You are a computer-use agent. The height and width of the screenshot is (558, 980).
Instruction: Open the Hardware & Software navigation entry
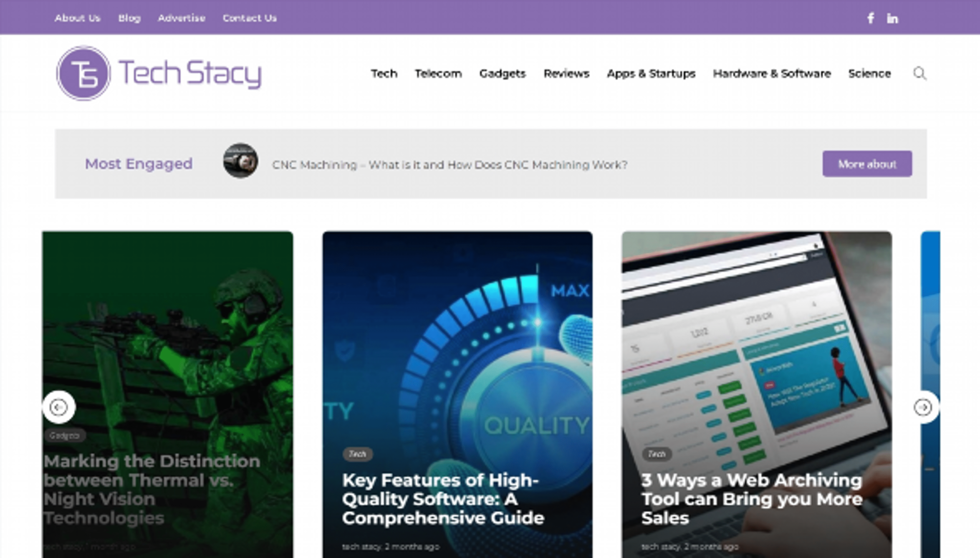(772, 74)
